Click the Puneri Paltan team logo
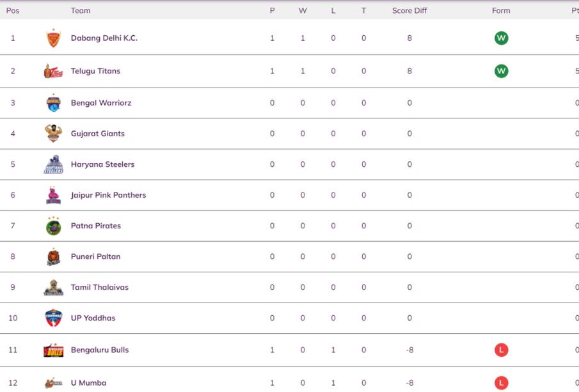The image size is (579, 392). click(x=54, y=256)
